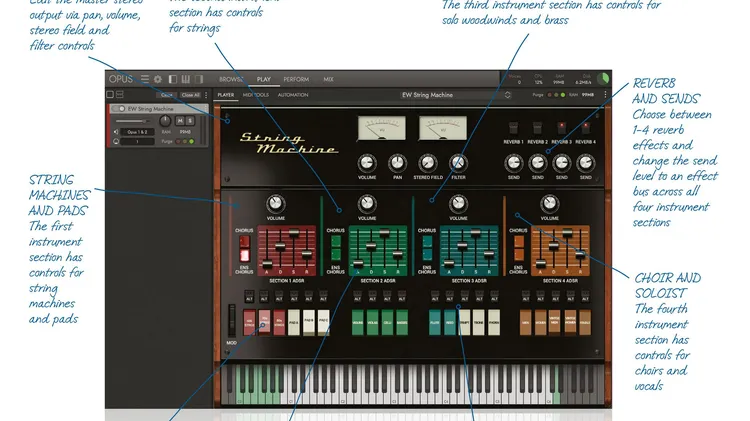Switch instrument rack to split view icon
750x421 pixels.
point(120,94)
